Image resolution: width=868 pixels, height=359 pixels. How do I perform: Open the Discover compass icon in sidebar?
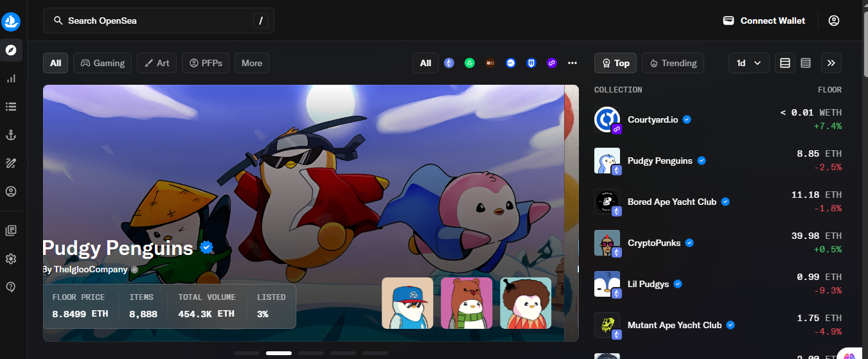11,50
